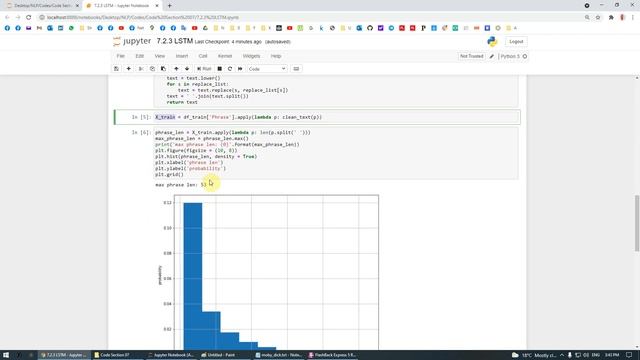Open a new browser tab
This screenshot has height=360, width=640.
[x=169, y=6]
